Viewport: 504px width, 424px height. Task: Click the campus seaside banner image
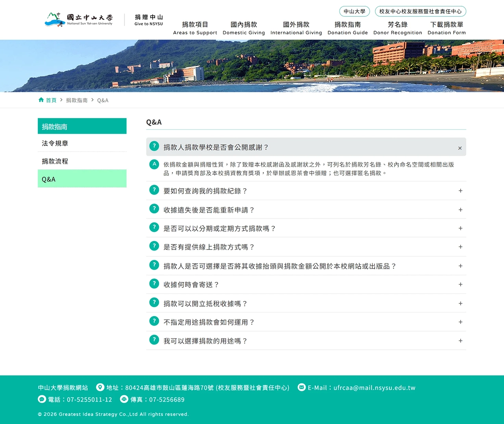252,66
